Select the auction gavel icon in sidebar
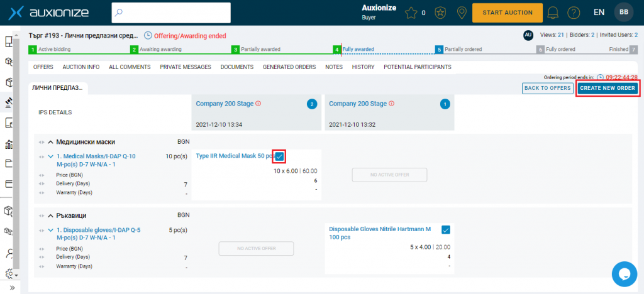Image resolution: width=644 pixels, height=294 pixels. tap(9, 102)
